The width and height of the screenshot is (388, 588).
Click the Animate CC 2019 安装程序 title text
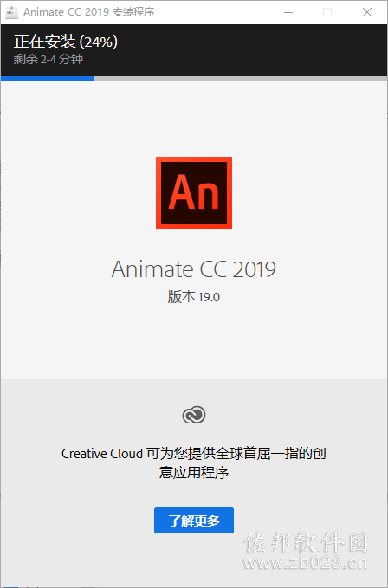(x=89, y=12)
